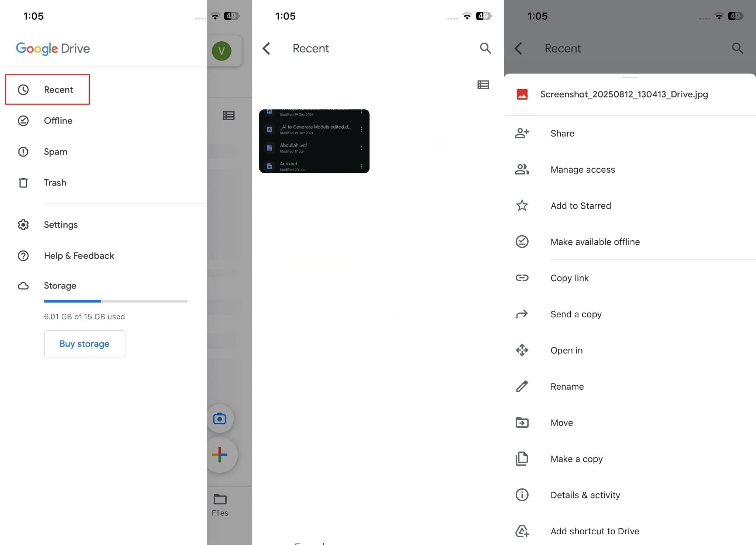
Task: Choose Send a copy
Action: click(630, 314)
